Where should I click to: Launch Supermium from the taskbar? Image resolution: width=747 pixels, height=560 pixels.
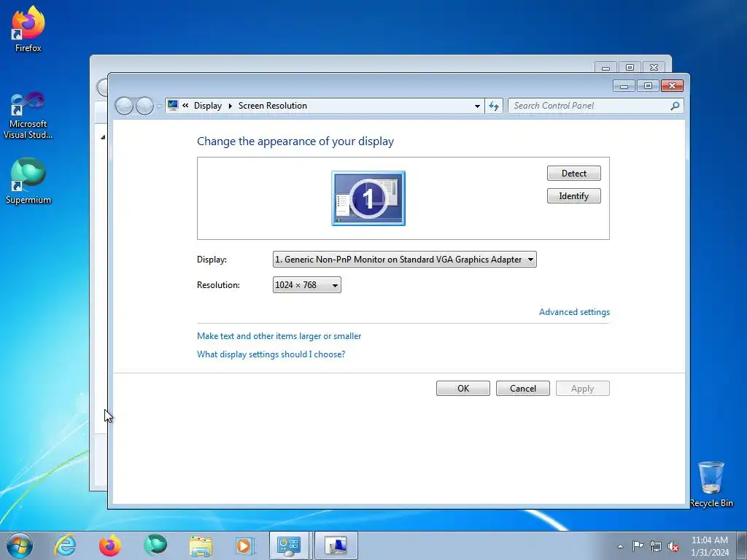click(x=155, y=545)
